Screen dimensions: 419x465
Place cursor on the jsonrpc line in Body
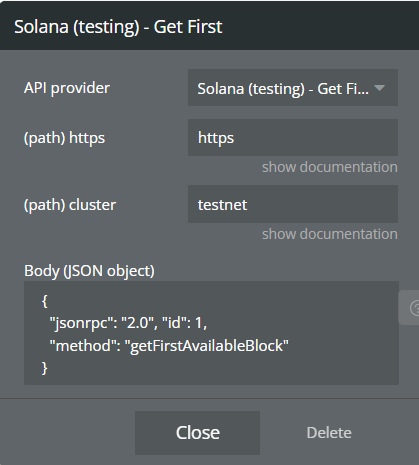click(128, 323)
